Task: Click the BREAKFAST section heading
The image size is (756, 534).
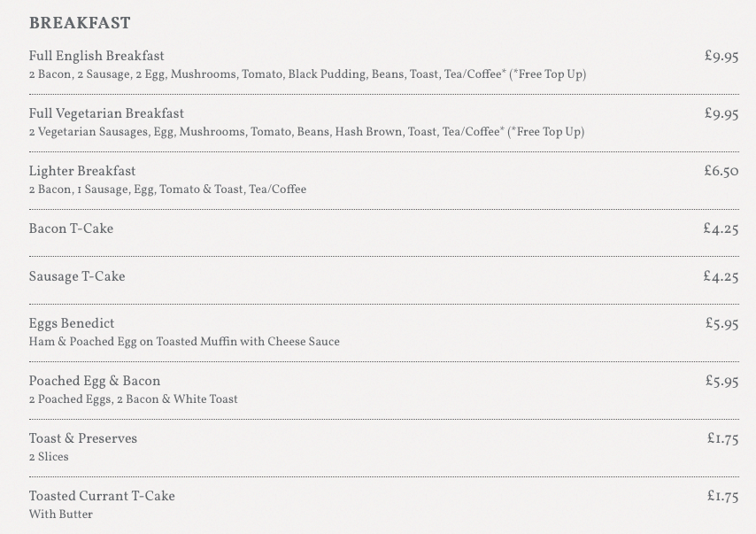Action: 80,23
